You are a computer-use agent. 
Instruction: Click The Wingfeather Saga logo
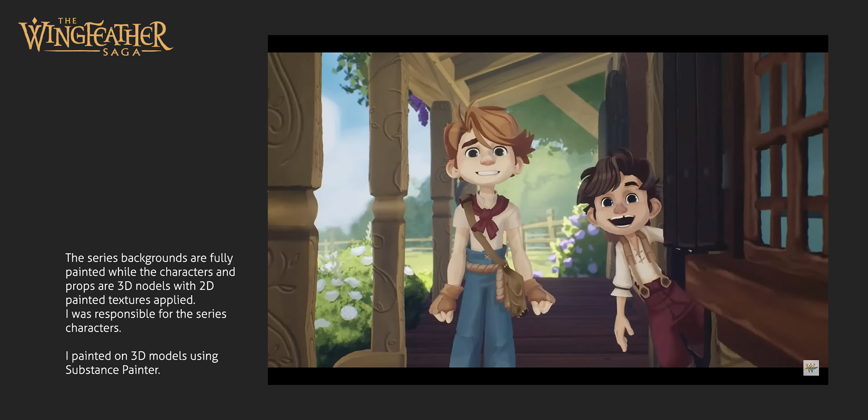point(95,37)
